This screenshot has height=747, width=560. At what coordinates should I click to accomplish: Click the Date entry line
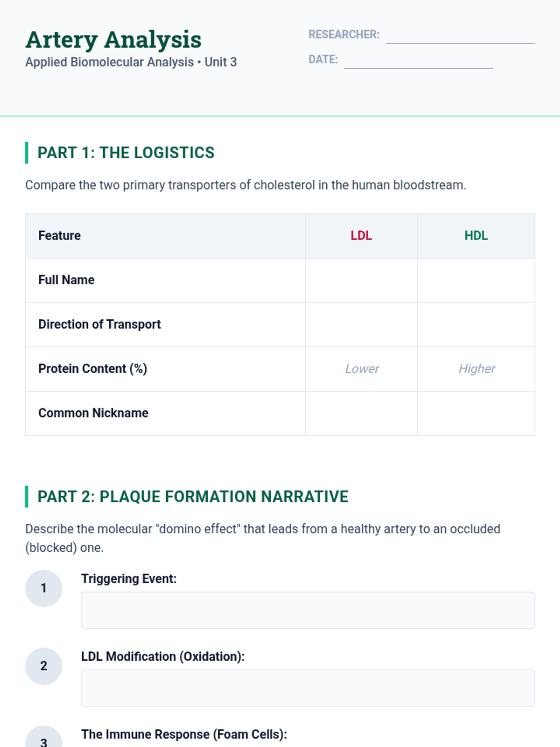(418, 60)
